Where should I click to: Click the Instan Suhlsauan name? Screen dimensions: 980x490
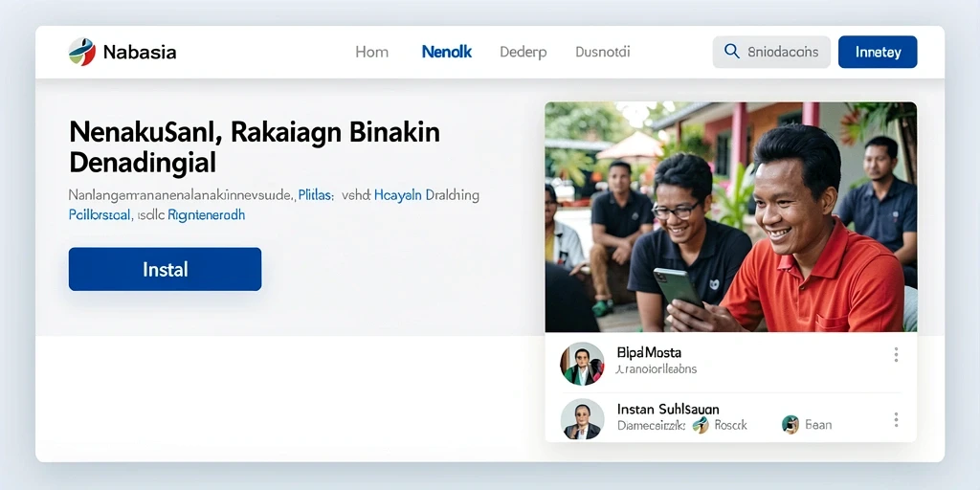(x=667, y=410)
